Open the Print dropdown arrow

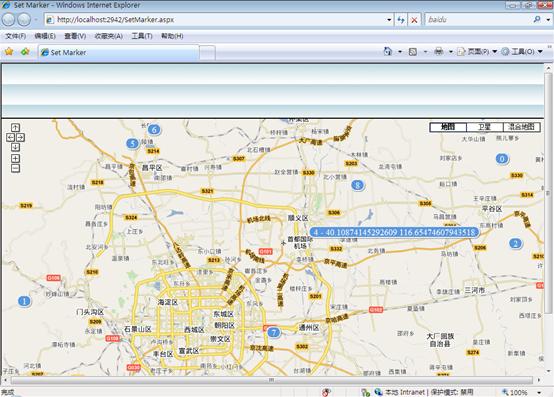click(x=450, y=52)
